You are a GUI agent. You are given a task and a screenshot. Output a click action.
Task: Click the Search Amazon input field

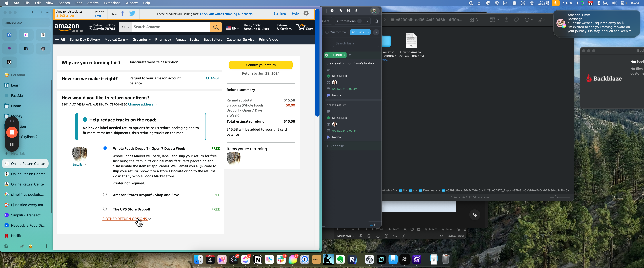[x=171, y=27]
